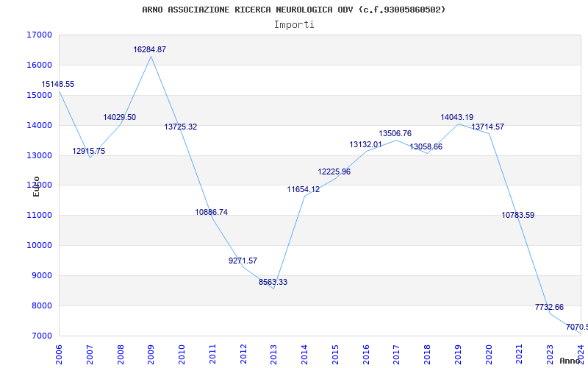Viewport: 588px width, 368px height.
Task: Select the Importi subtitle
Action: click(x=294, y=25)
